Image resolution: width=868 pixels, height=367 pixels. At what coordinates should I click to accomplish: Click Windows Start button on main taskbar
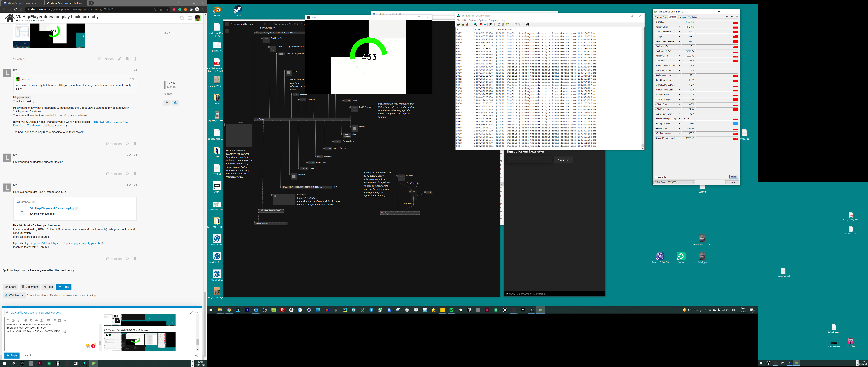(211, 310)
